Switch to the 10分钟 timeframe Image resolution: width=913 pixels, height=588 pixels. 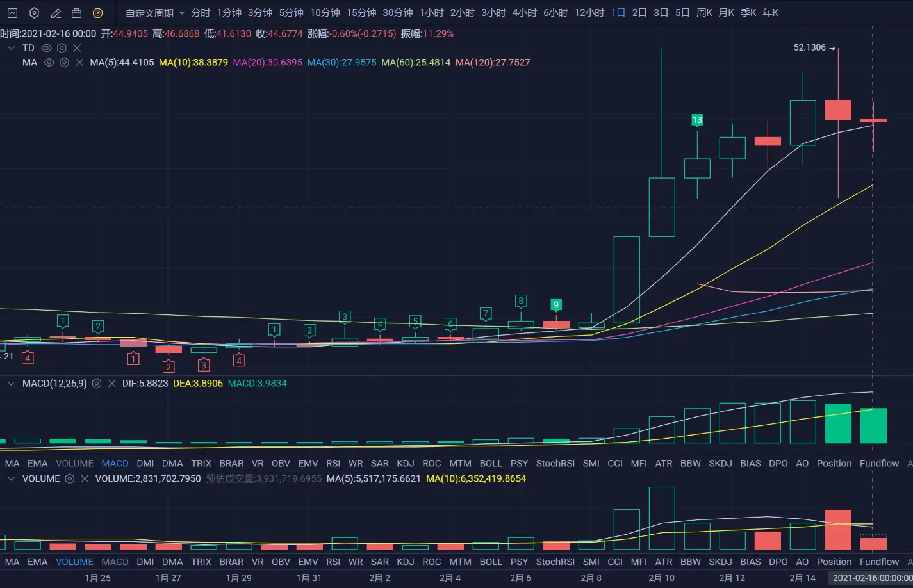[x=325, y=13]
